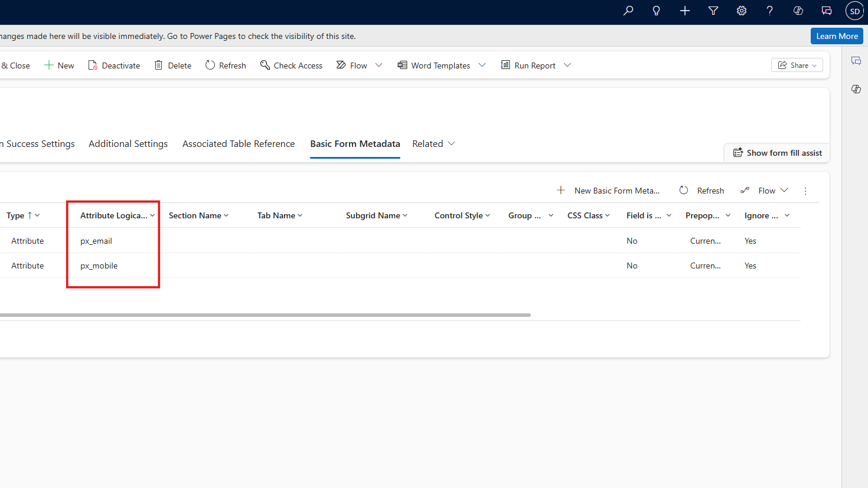Click the plus quick create icon
Viewport: 868px width, 488px height.
coord(685,11)
